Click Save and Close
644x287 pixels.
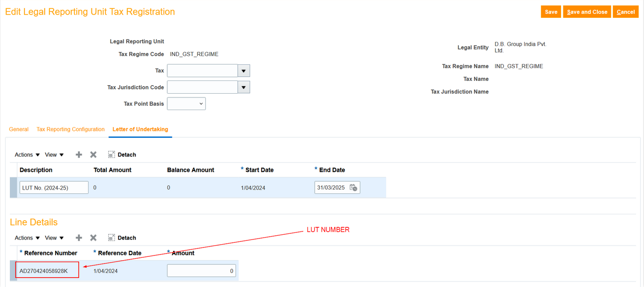pos(587,11)
